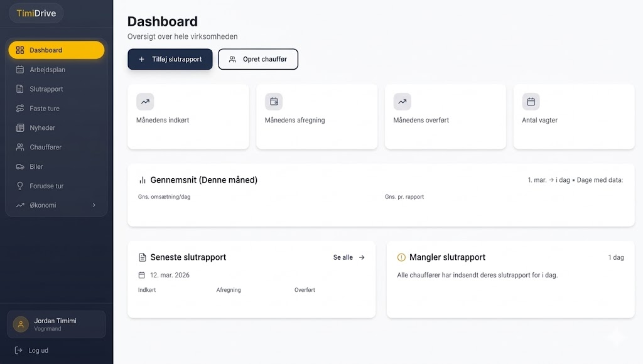Click the Arbejdsplan calendar icon
Screen dimensions: 643x364
point(19,70)
